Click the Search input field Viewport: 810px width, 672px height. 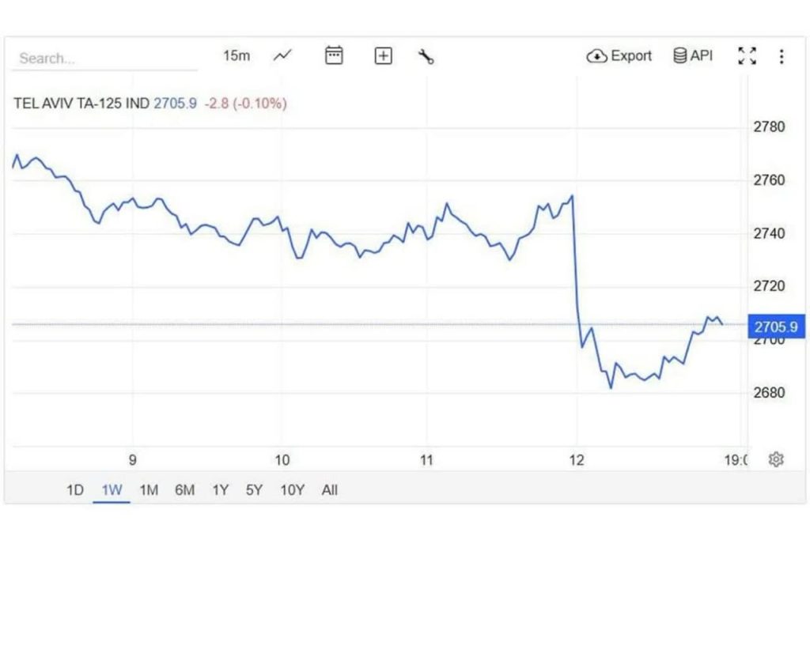click(x=103, y=58)
